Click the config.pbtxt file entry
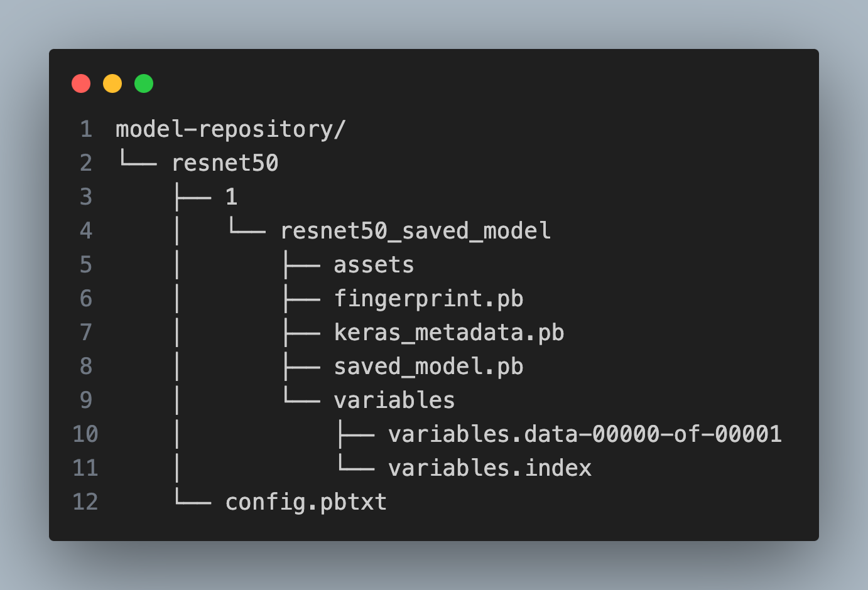 pos(306,502)
